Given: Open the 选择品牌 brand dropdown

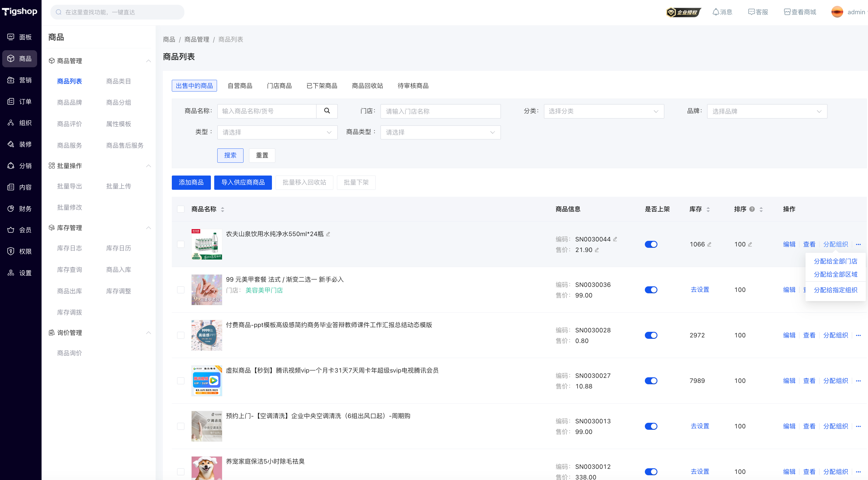Looking at the screenshot, I should click(766, 111).
